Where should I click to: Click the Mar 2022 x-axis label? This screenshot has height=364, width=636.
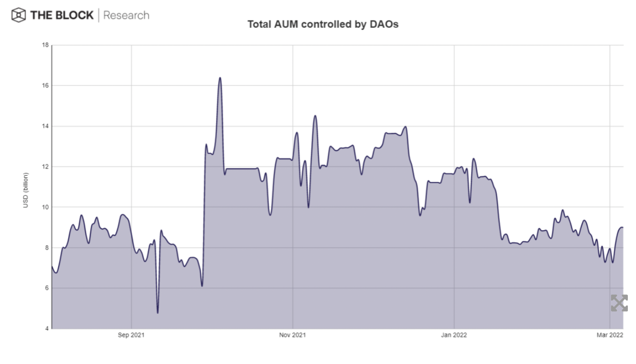click(610, 335)
